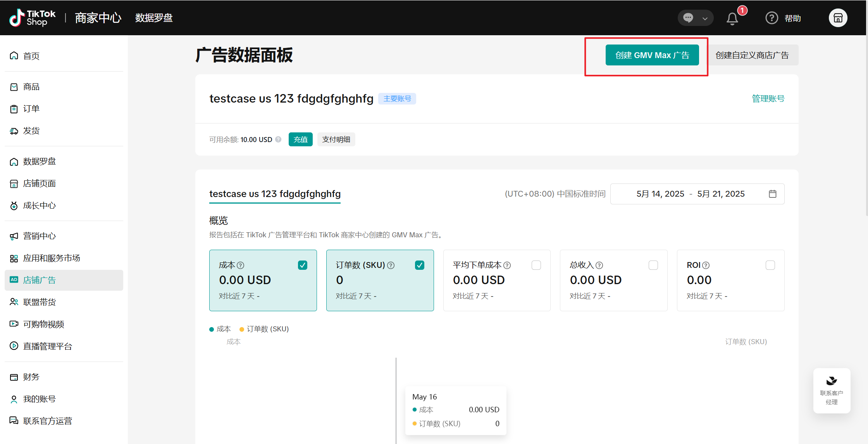Open the date range picker field
Screen dimensions: 868x444
point(690,194)
